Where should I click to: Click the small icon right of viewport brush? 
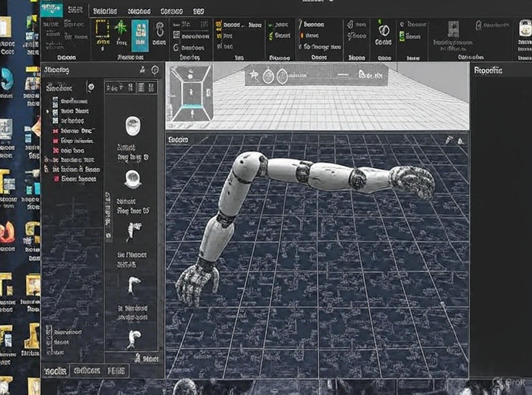(x=460, y=140)
